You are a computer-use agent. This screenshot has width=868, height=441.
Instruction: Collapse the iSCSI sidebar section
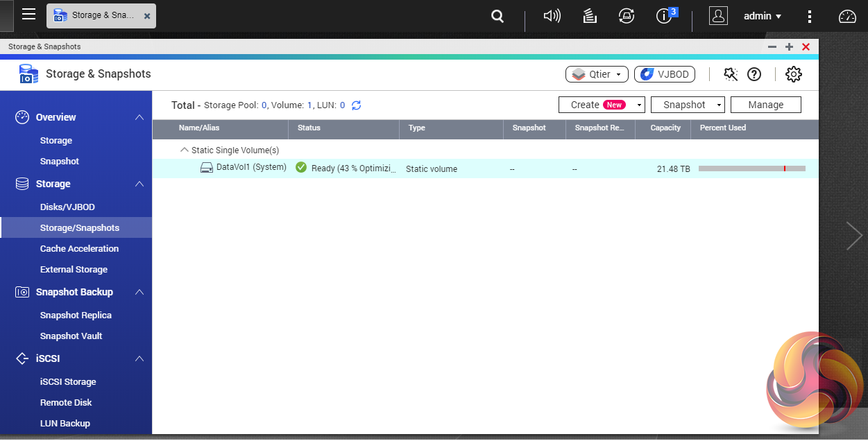[139, 358]
